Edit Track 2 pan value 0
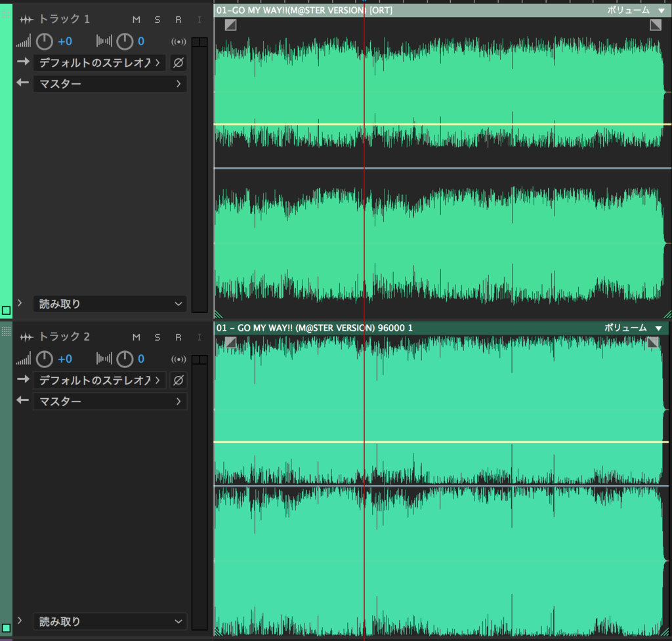The height and width of the screenshot is (641, 672). pos(141,359)
